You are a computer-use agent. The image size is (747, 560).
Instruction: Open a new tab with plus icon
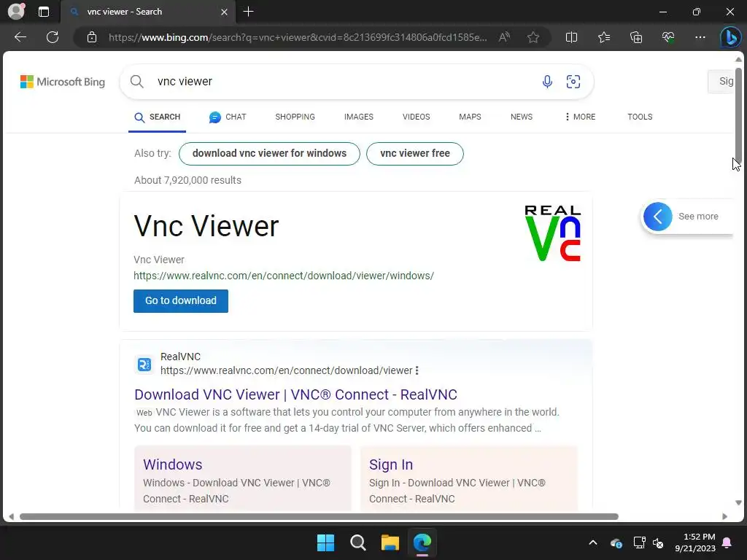[x=248, y=12]
